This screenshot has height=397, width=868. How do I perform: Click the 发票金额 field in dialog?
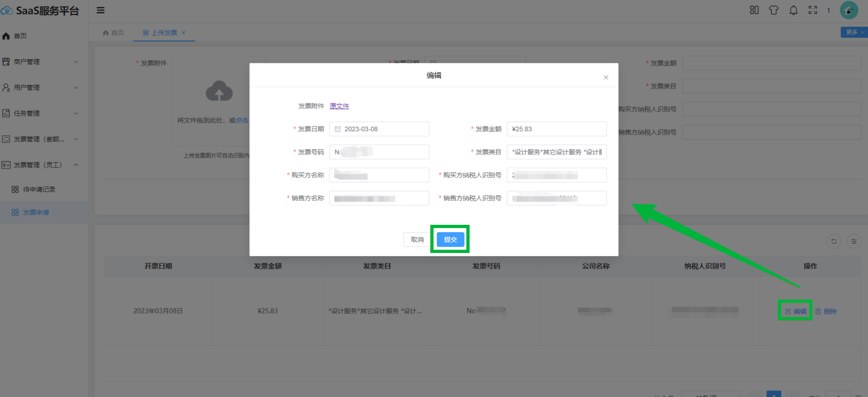pyautogui.click(x=556, y=129)
